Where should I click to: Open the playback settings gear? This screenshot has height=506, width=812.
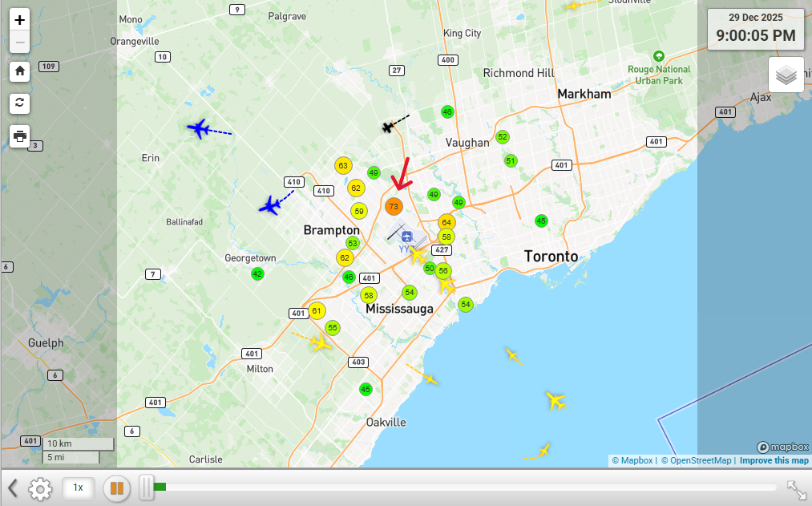40,488
